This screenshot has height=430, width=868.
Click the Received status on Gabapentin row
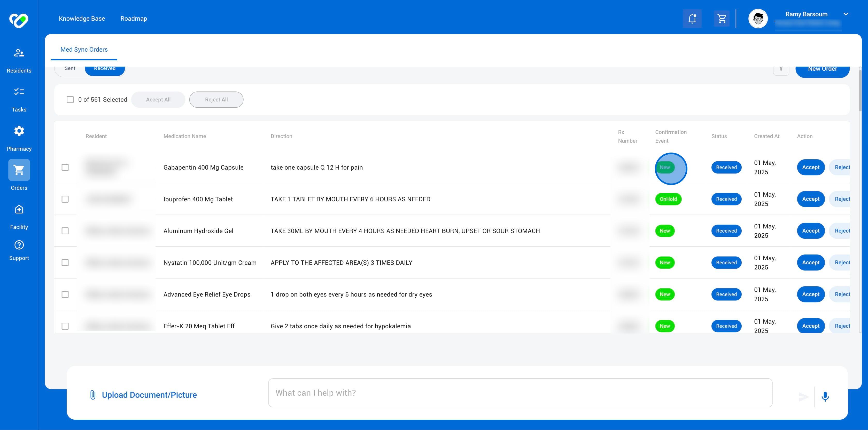click(x=726, y=167)
